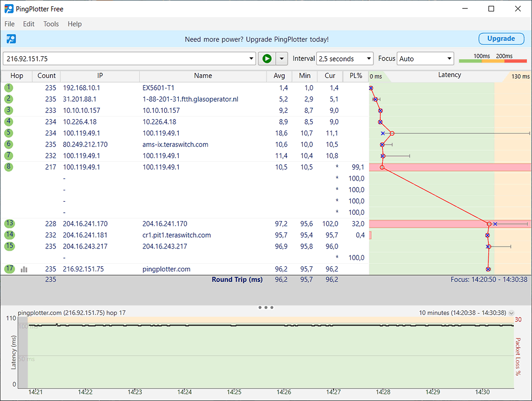Click the PingPlotter title bar app icon

pyautogui.click(x=9, y=9)
